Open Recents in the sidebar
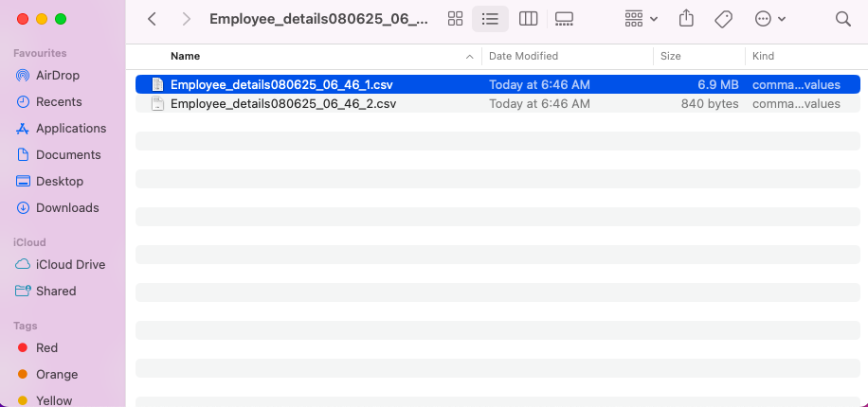868x407 pixels. [59, 102]
